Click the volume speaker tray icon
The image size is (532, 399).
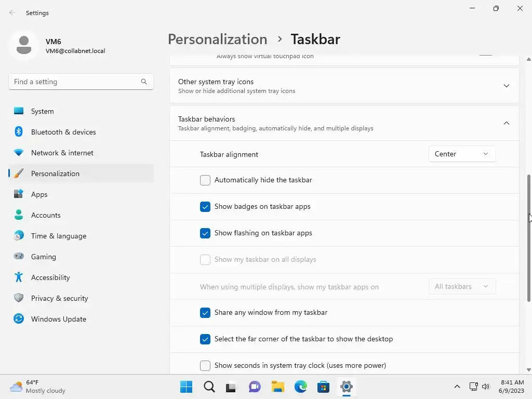click(x=486, y=387)
